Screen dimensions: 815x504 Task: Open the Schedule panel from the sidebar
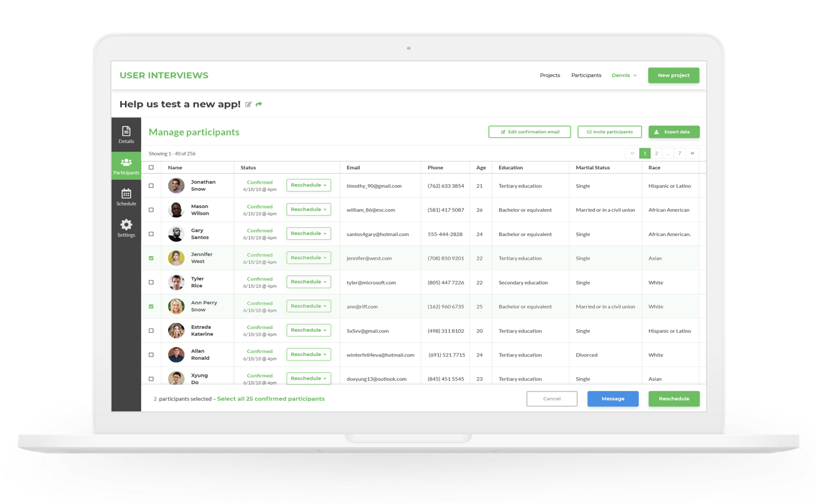click(x=126, y=195)
